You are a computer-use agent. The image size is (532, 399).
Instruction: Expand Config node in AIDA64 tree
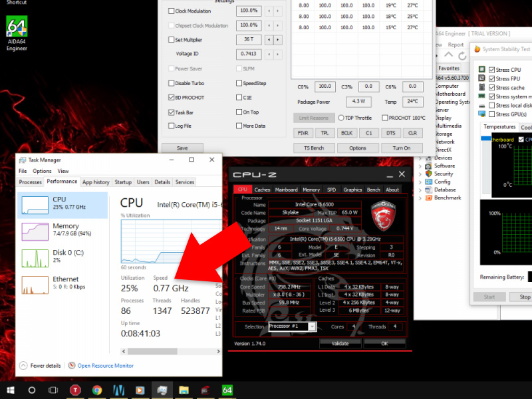pos(420,182)
